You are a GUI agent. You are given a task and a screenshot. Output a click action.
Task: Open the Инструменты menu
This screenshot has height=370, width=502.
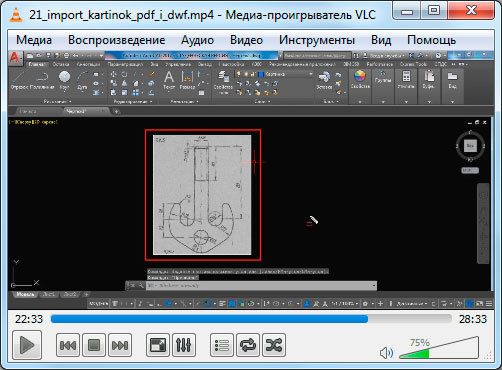[x=317, y=40]
